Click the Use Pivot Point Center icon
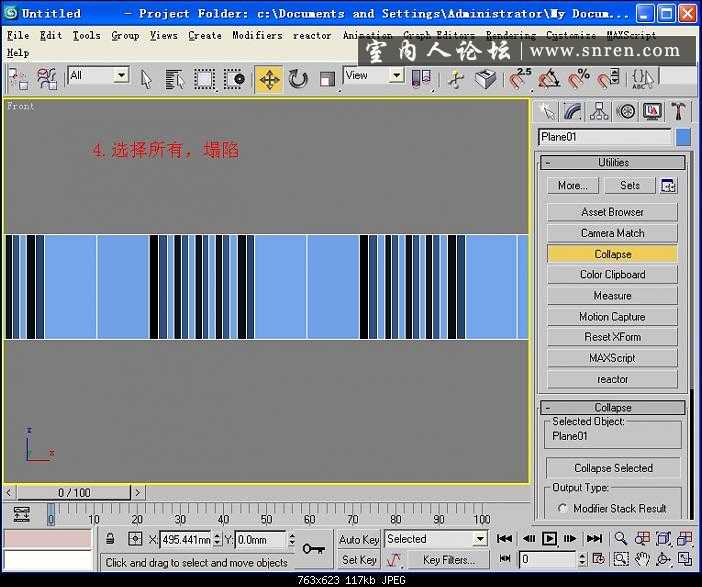This screenshot has width=702, height=587. click(421, 79)
